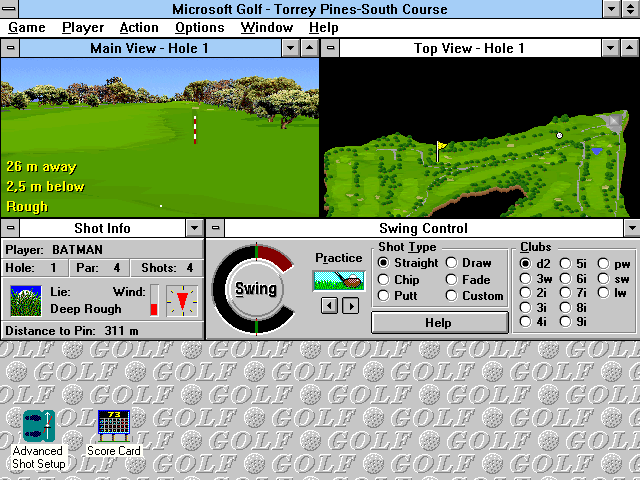Image resolution: width=640 pixels, height=480 pixels.
Task: Click the white ball marker in Top View
Action: point(560,135)
